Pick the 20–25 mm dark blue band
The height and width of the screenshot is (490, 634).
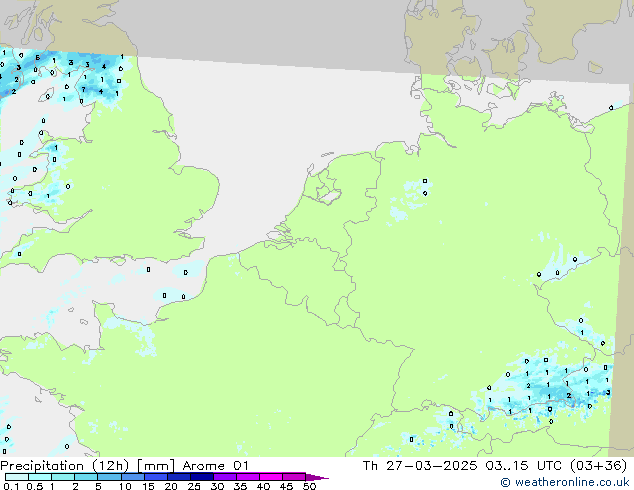point(178,477)
